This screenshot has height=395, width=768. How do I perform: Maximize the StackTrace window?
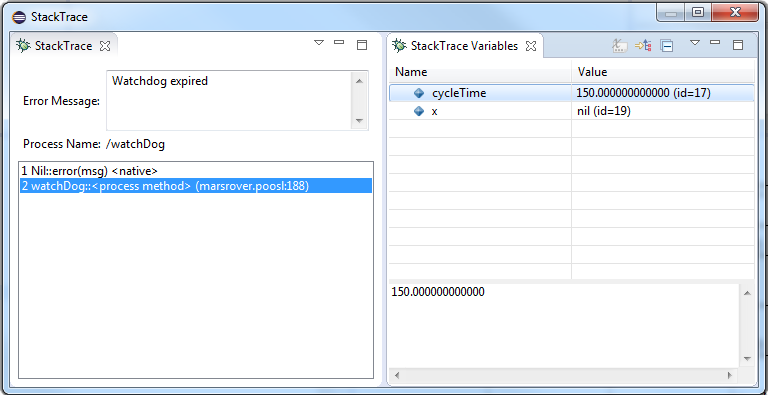click(x=698, y=13)
